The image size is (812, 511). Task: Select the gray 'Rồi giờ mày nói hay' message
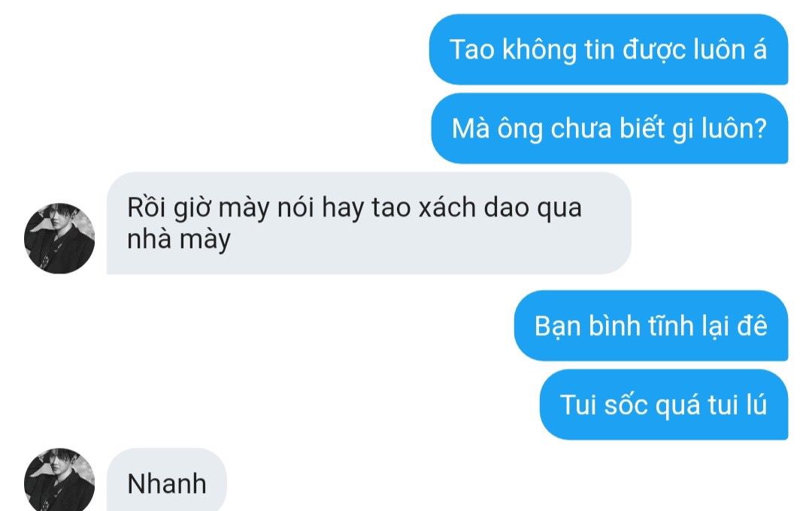tap(368, 222)
